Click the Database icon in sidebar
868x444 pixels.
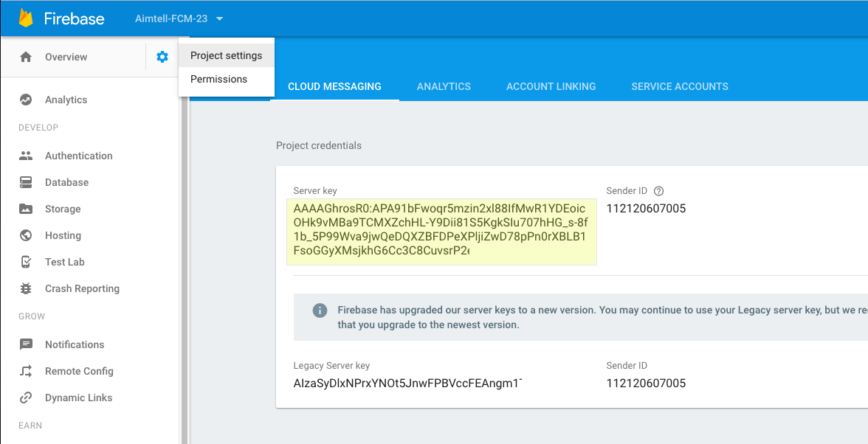point(26,182)
